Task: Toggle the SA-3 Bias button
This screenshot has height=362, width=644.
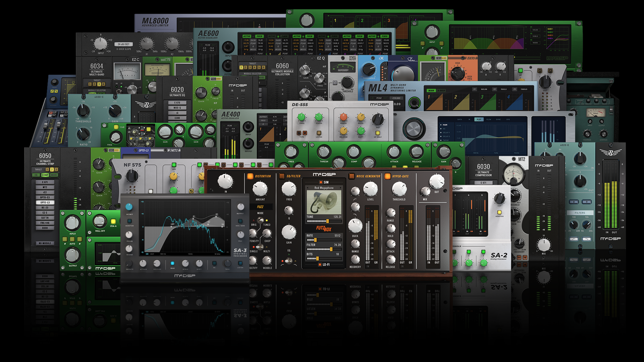Action: [172, 263]
